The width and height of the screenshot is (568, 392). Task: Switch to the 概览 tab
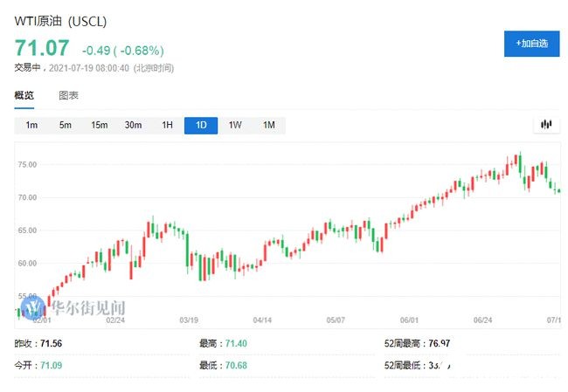pos(24,95)
